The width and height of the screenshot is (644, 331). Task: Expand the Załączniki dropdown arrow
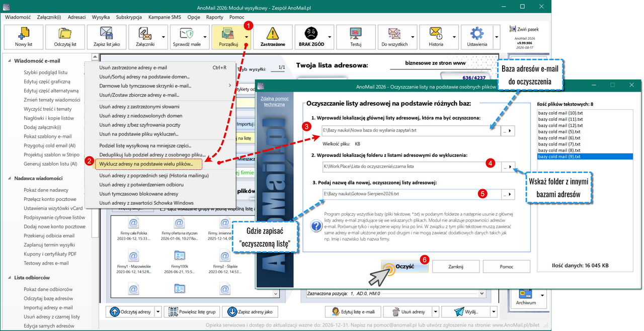(x=164, y=37)
